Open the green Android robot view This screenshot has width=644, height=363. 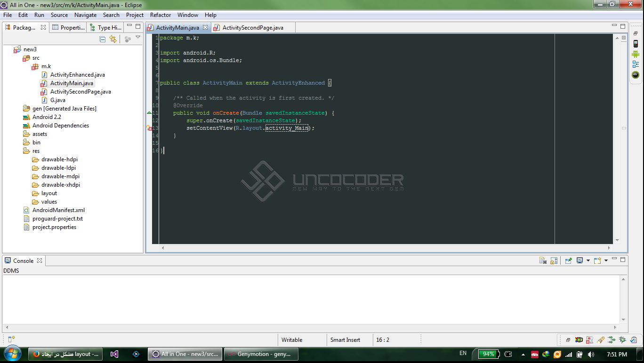636,55
